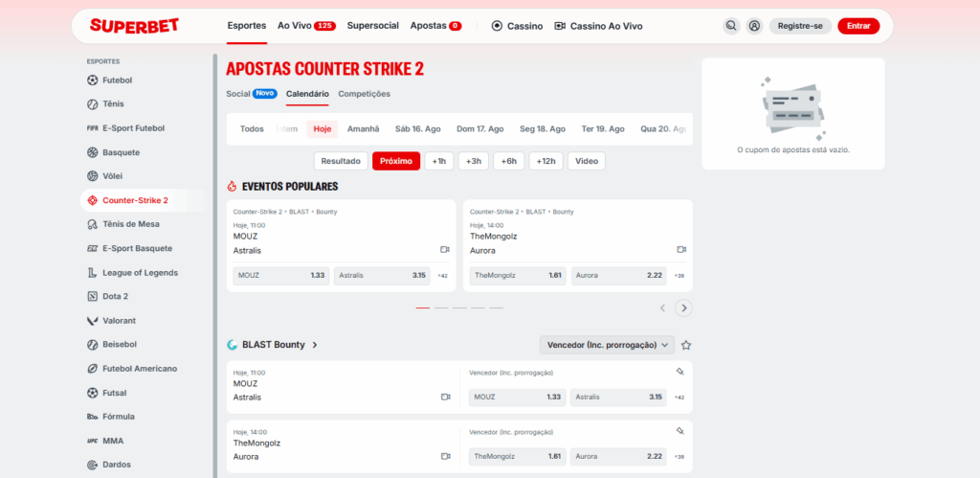
Task: Open Esportes in top navigation
Action: tap(247, 26)
